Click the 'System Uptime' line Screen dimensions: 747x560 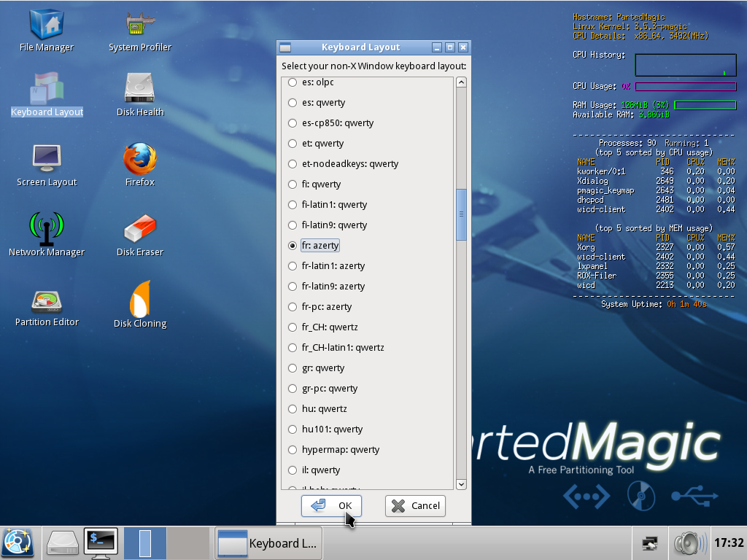(654, 304)
